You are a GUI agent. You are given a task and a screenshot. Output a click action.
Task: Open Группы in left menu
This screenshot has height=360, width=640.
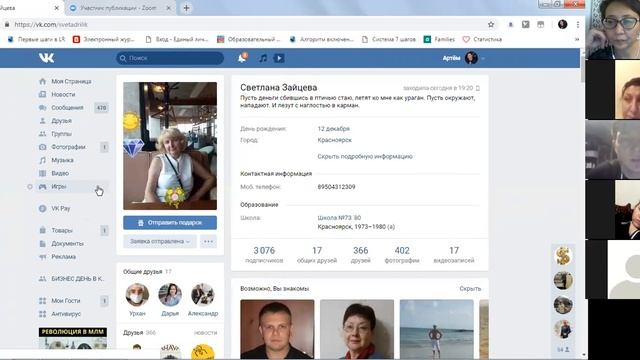61,134
